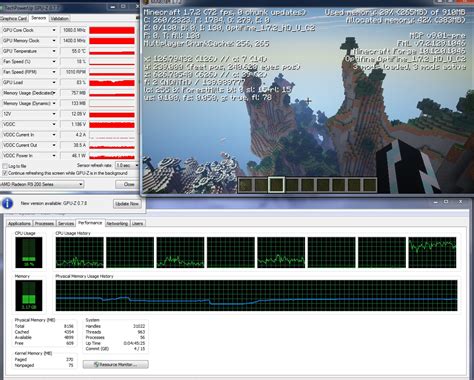Switch to GPU-Z Graphics Card tab
Image resolution: width=474 pixels, height=380 pixels.
[x=13, y=19]
